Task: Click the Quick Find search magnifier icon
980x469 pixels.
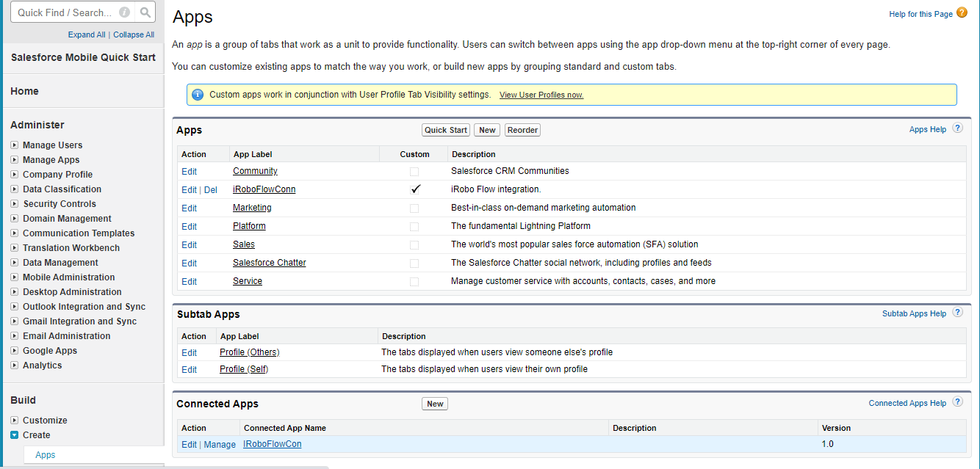Action: [145, 12]
